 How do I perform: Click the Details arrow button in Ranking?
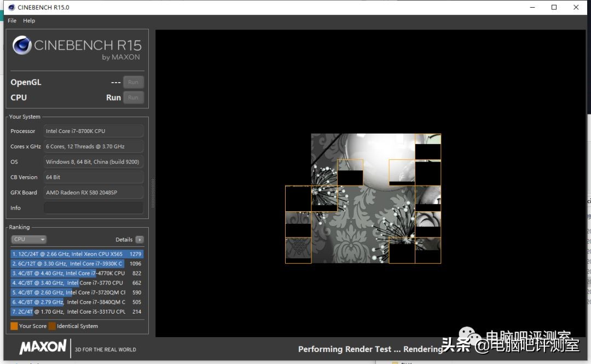[x=140, y=240]
